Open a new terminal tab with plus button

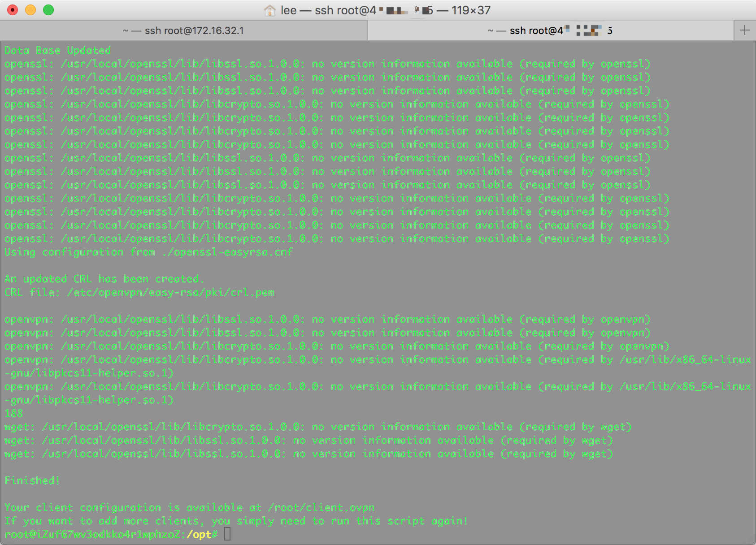pos(745,30)
